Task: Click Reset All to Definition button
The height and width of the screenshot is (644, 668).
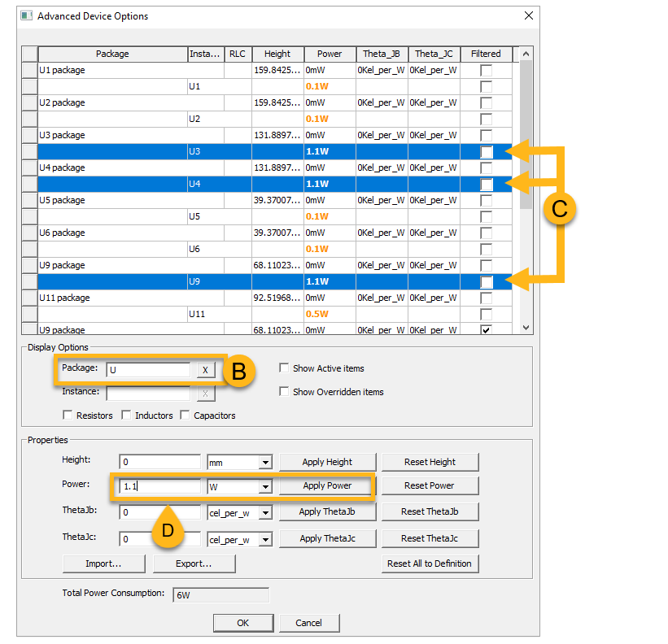Action: point(429,563)
